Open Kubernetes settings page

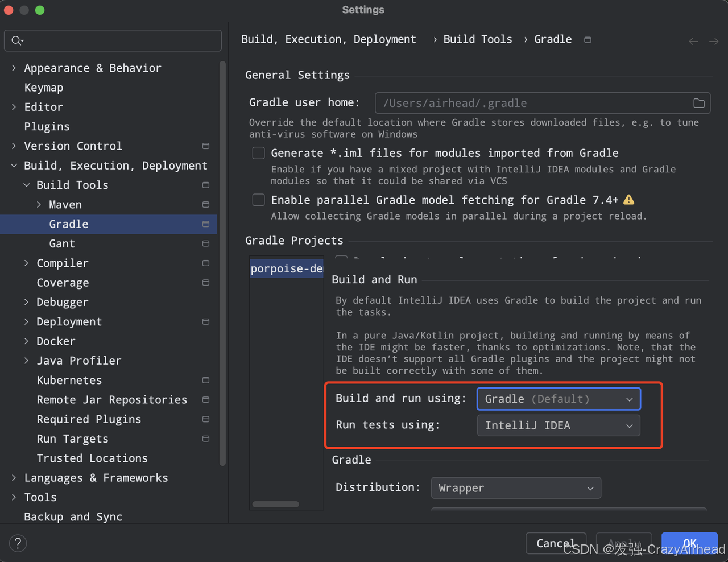pos(69,380)
